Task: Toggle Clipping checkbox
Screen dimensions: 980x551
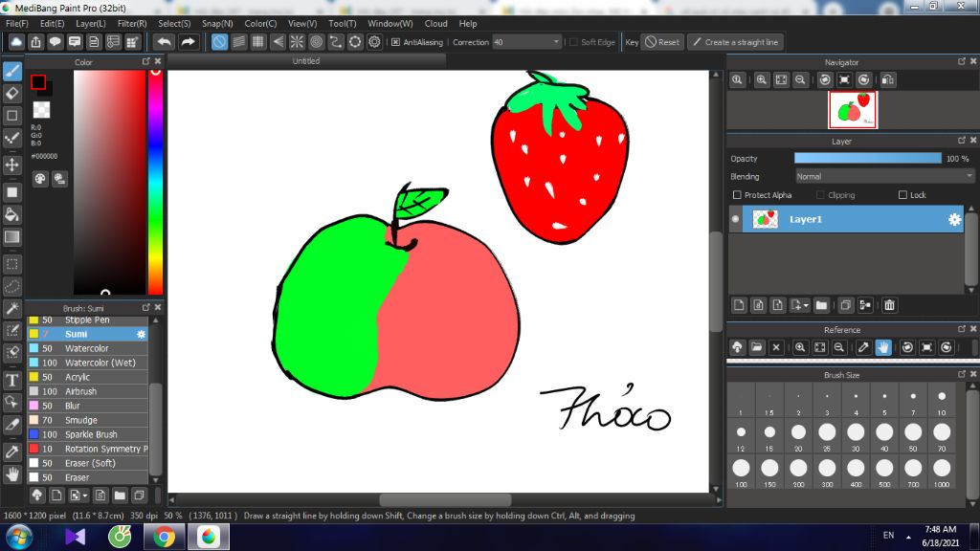Action: tap(820, 195)
